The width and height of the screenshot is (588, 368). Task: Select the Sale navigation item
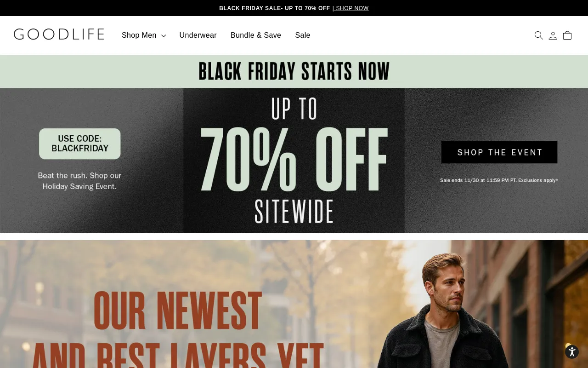303,35
